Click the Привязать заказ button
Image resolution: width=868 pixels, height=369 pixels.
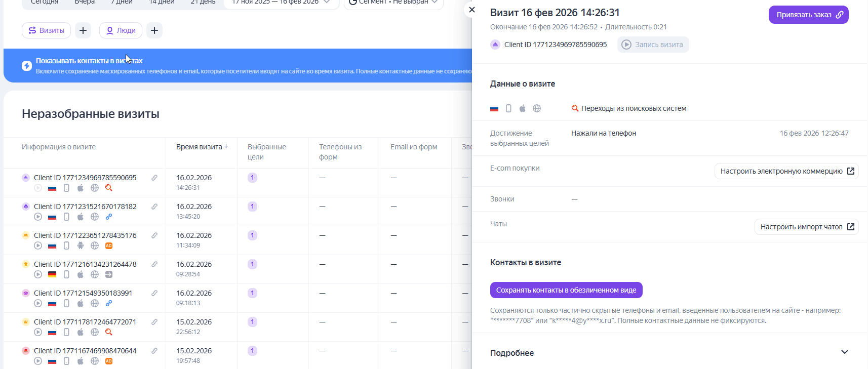pos(808,15)
